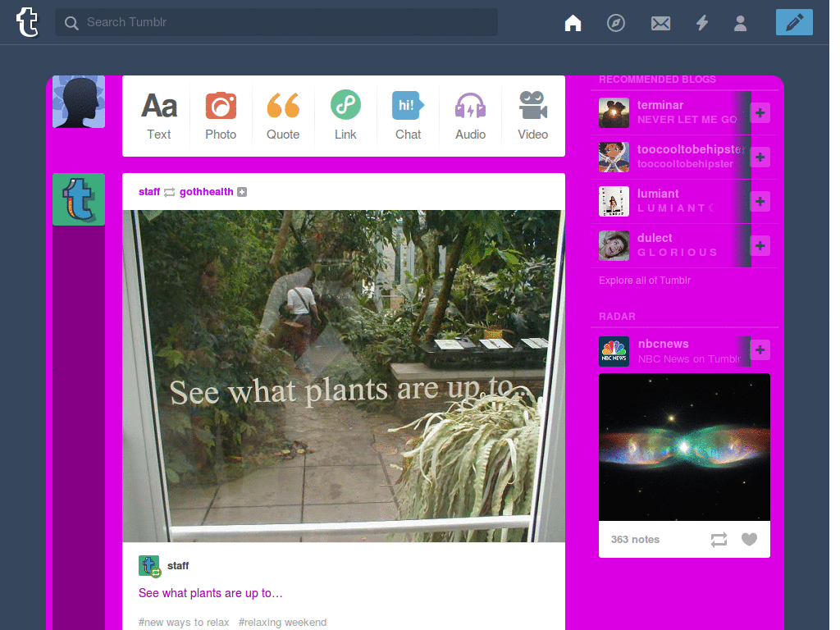
Task: Open the #new ways to relax tag
Action: pos(184,622)
